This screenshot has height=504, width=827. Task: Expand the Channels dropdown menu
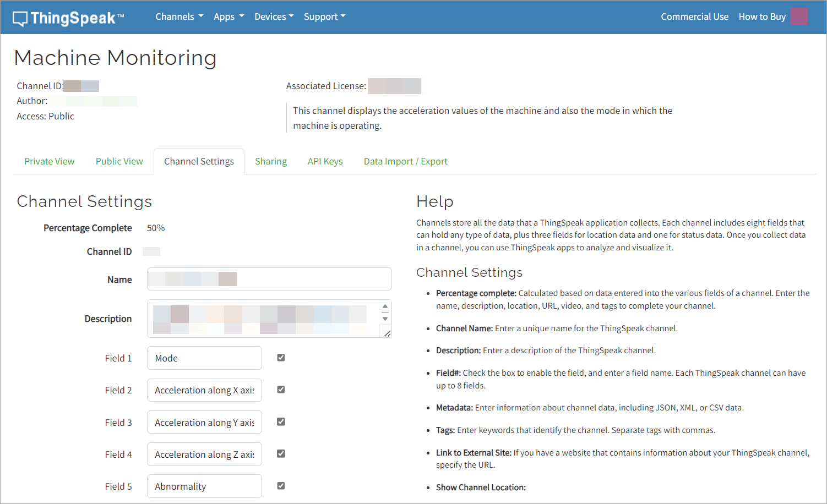(x=179, y=17)
